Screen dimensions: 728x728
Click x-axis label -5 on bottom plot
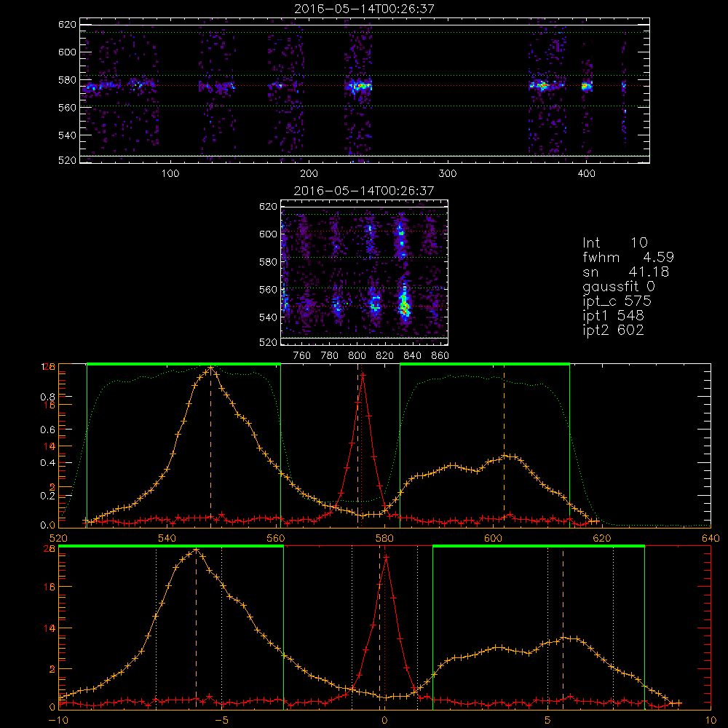click(x=222, y=721)
